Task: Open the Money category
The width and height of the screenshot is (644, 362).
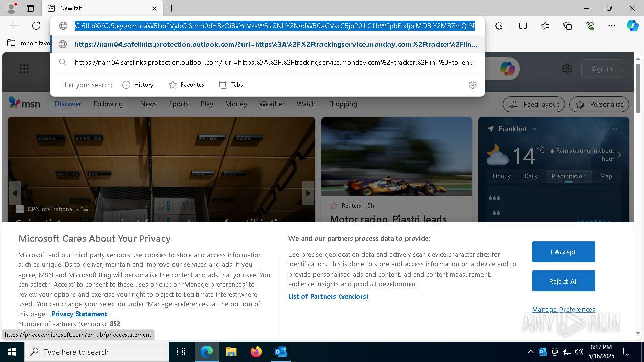Action: click(236, 104)
